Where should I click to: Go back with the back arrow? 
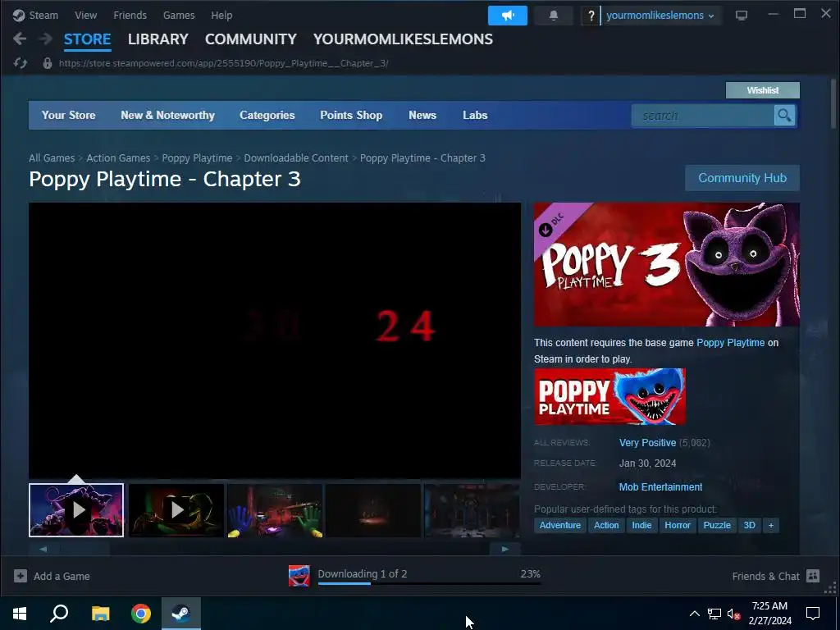click(x=20, y=39)
